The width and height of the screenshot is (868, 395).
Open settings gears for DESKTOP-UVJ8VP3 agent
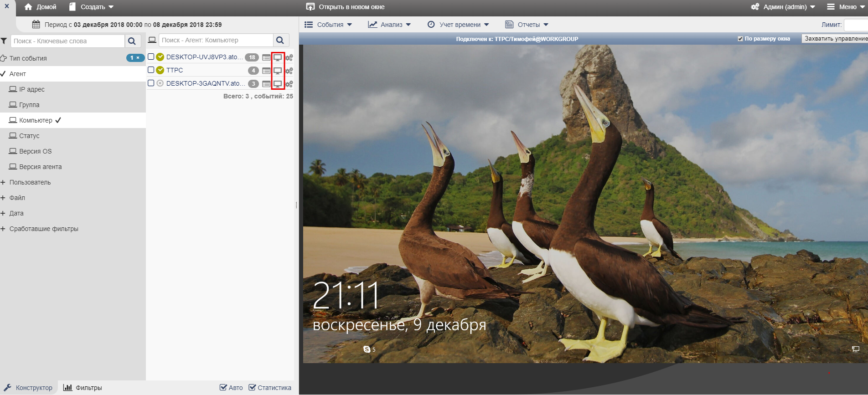(x=289, y=57)
